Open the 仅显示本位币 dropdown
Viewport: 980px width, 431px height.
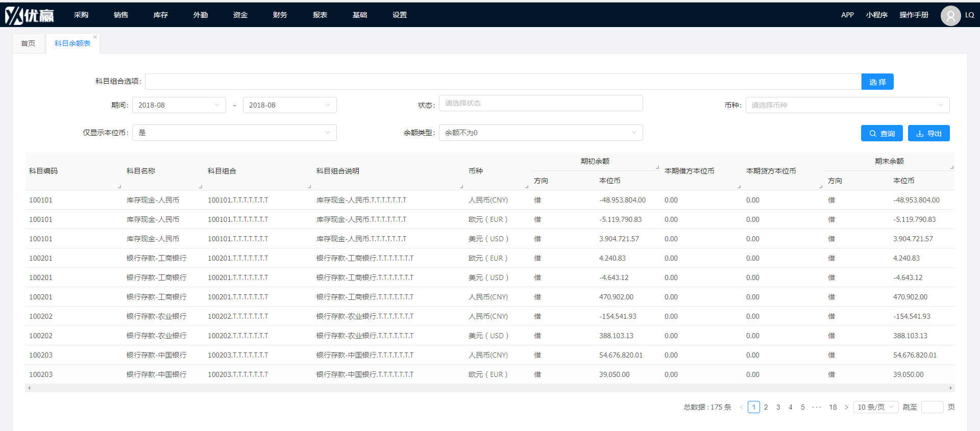(x=234, y=133)
